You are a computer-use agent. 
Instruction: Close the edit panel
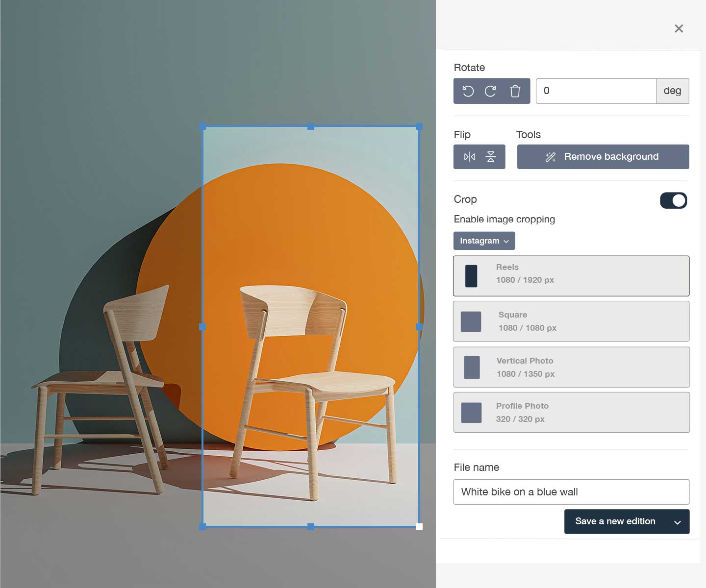679,28
